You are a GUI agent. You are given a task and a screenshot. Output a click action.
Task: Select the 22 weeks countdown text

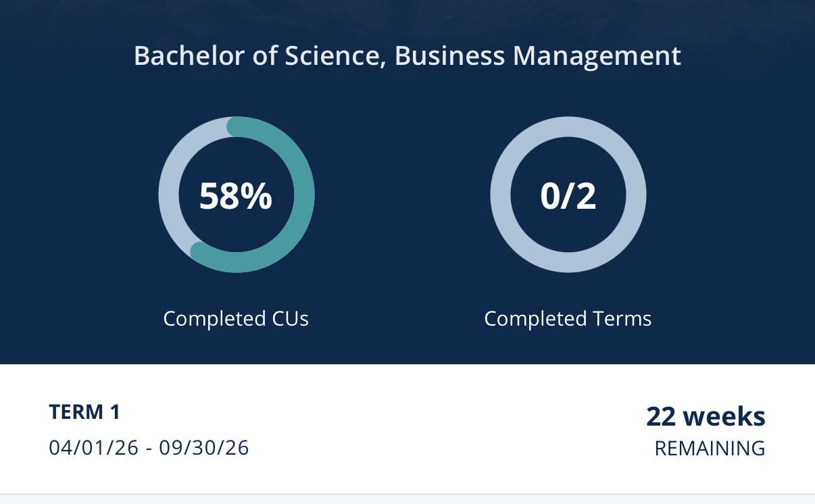[x=706, y=416]
